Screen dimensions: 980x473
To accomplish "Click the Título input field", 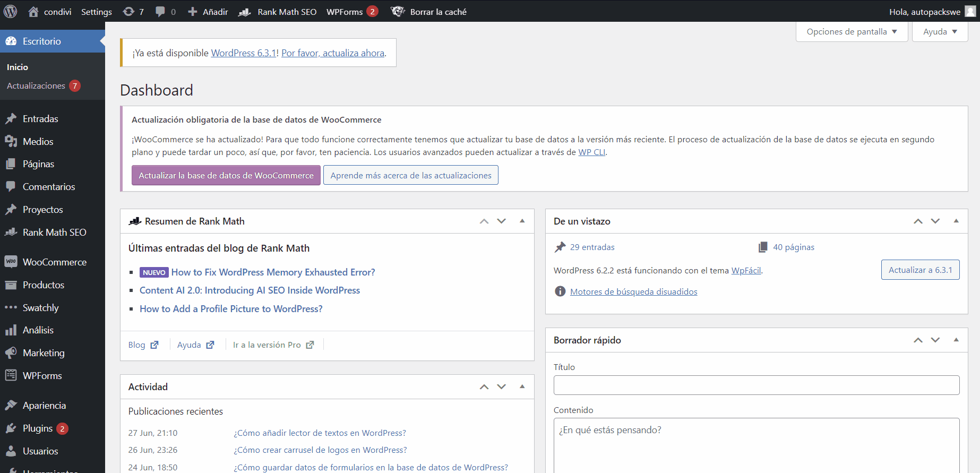I will (756, 385).
